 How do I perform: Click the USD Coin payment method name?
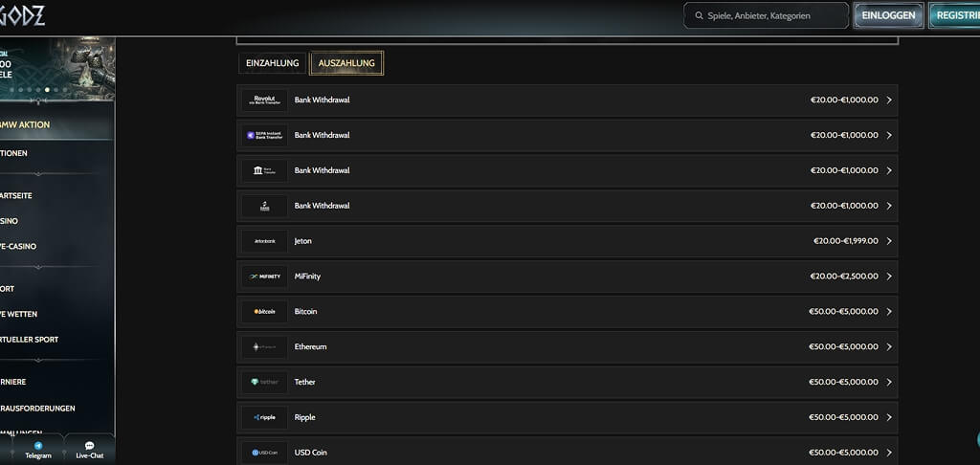click(311, 453)
